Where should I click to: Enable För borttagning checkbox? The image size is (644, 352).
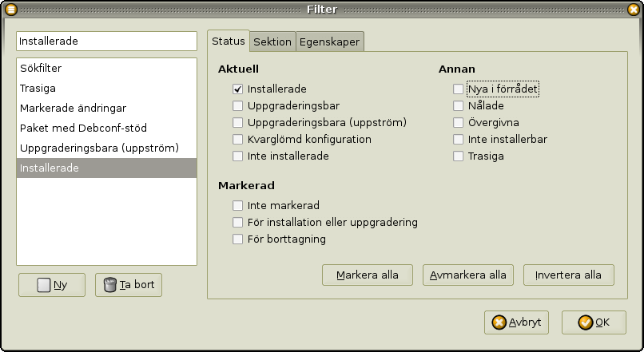238,239
